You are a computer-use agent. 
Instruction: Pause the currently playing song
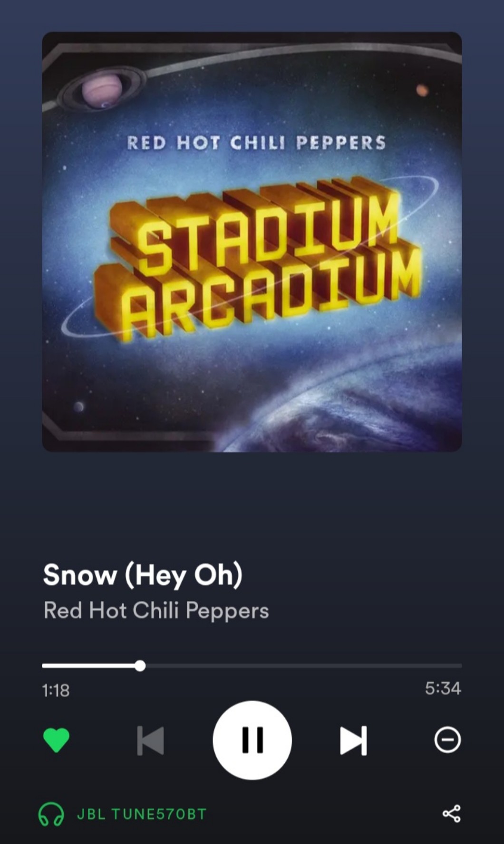[x=252, y=740]
